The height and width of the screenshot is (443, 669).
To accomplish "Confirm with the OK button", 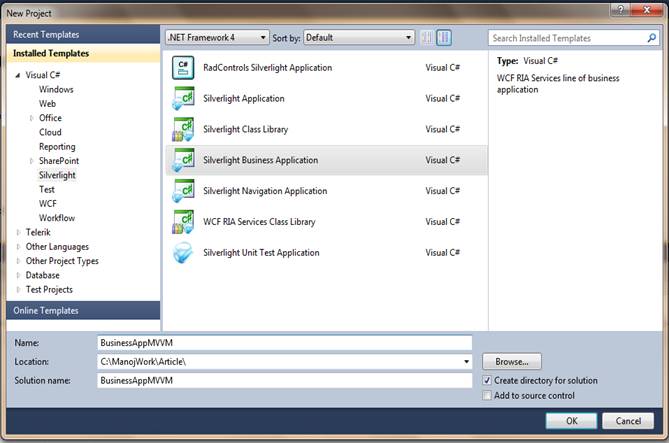I will pos(571,421).
